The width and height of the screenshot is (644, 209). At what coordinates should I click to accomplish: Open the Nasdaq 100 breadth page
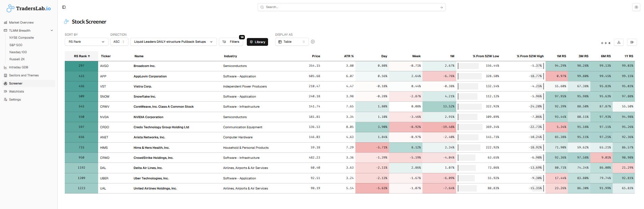point(18,52)
